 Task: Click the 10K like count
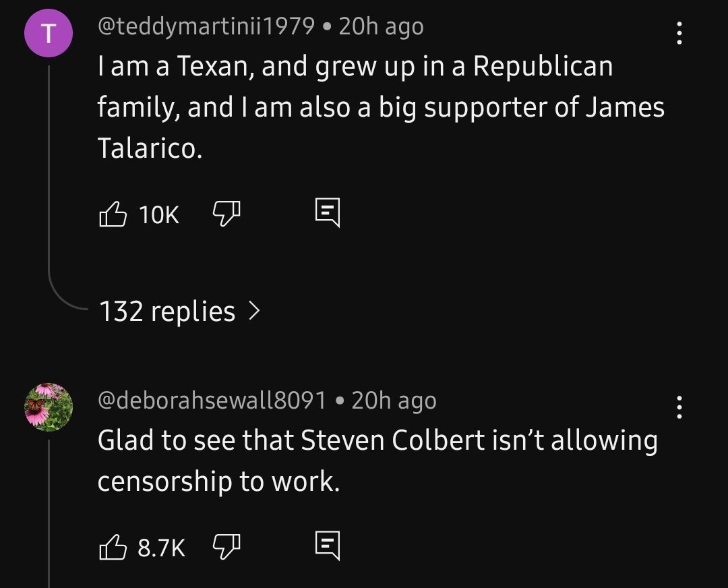point(159,215)
